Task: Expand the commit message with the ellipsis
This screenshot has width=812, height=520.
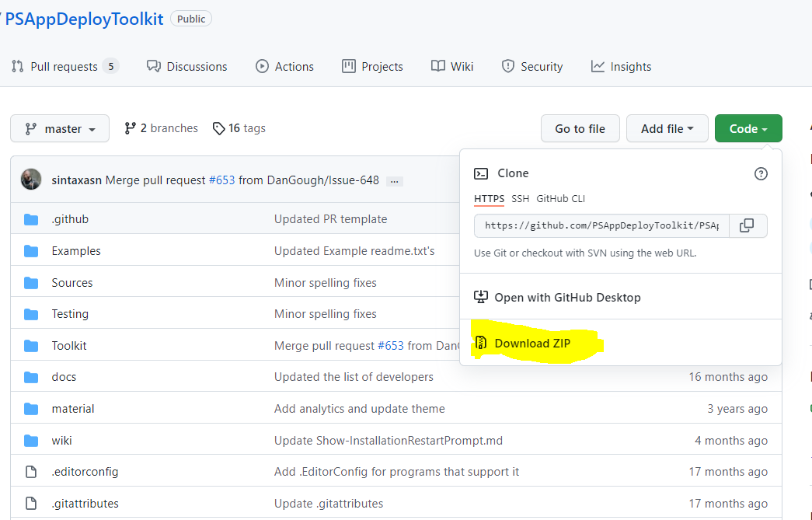Action: pos(394,180)
